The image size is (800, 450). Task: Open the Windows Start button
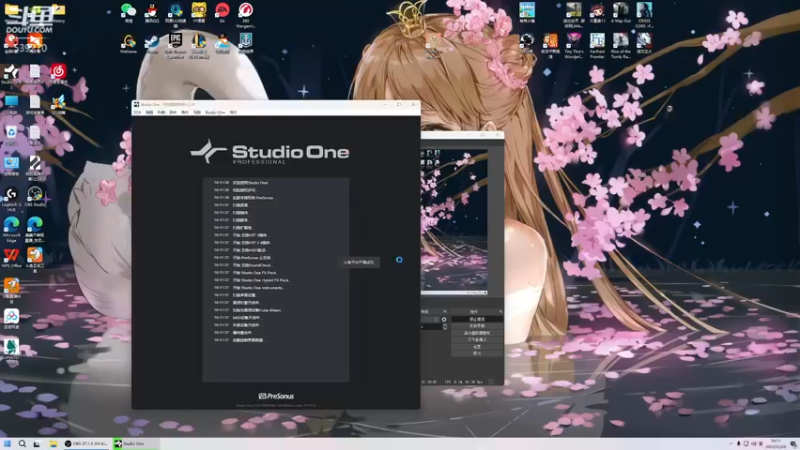7,444
